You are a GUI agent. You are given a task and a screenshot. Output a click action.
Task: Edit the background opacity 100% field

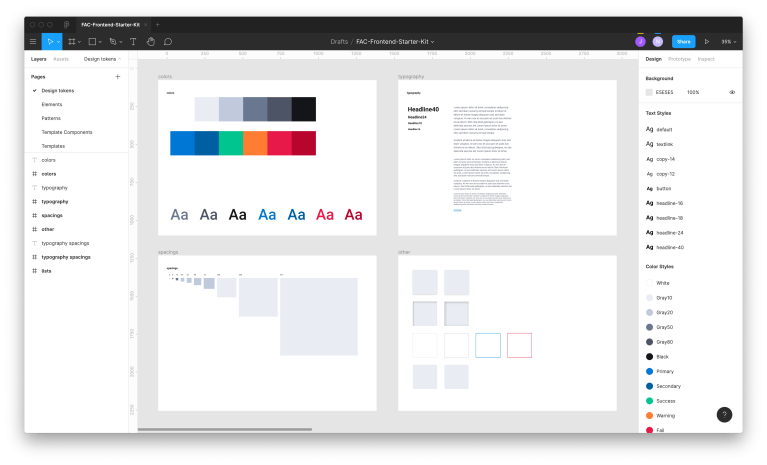coord(693,92)
